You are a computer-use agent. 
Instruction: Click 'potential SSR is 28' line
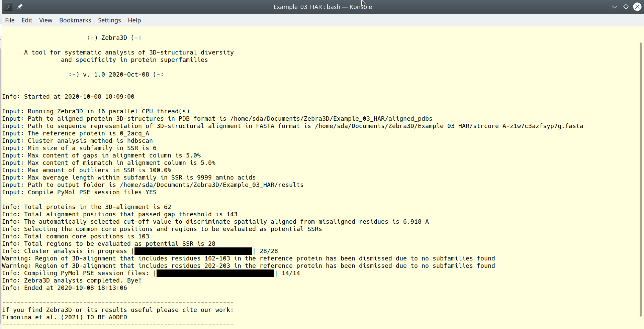109,244
